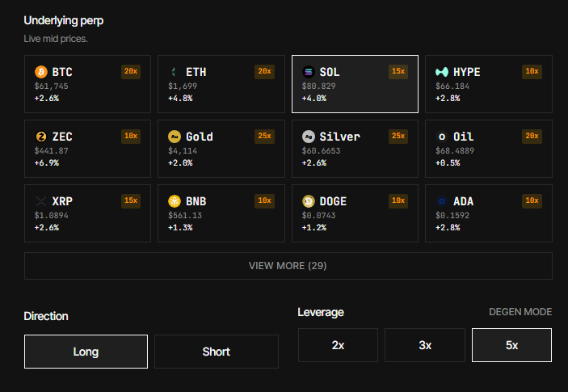Click Oil price $68.4889
Image resolution: width=568 pixels, height=392 pixels.
(455, 151)
